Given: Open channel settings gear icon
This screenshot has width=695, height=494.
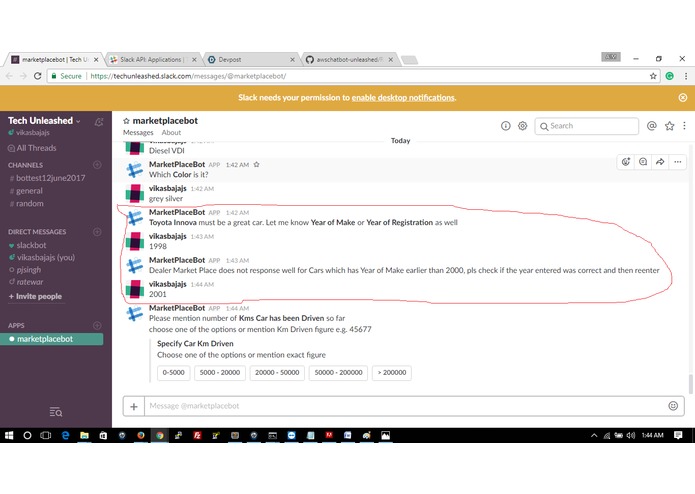Looking at the screenshot, I should pos(523,126).
